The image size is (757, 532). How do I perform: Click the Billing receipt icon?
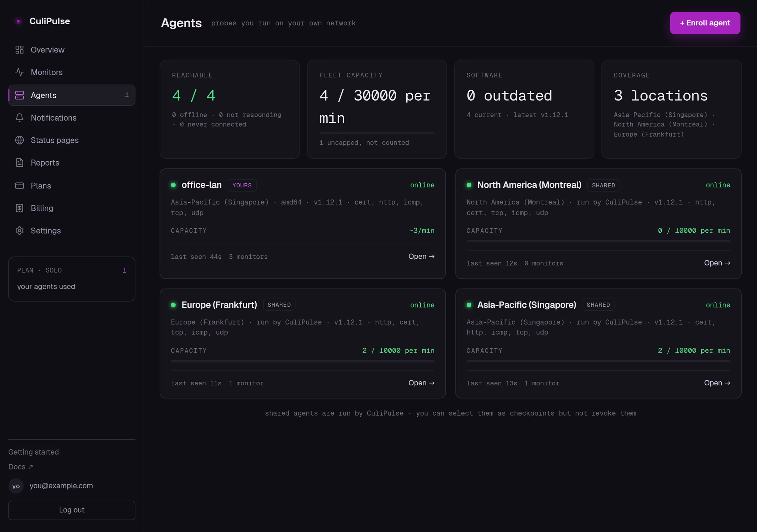point(20,208)
